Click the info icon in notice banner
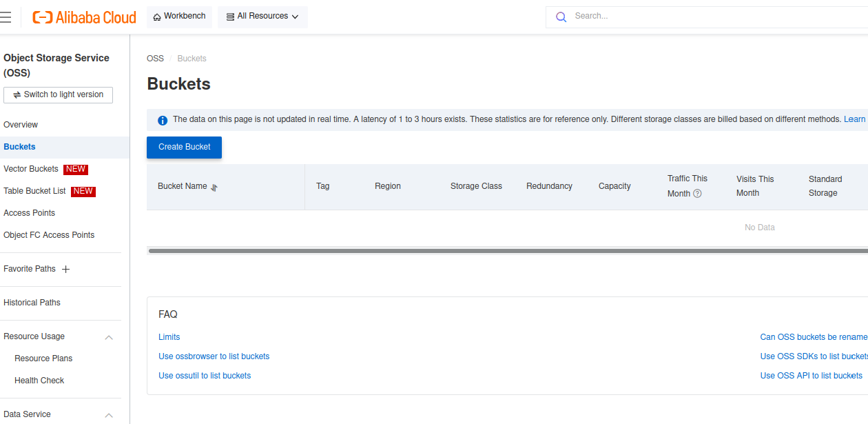This screenshot has width=868, height=424. point(163,120)
